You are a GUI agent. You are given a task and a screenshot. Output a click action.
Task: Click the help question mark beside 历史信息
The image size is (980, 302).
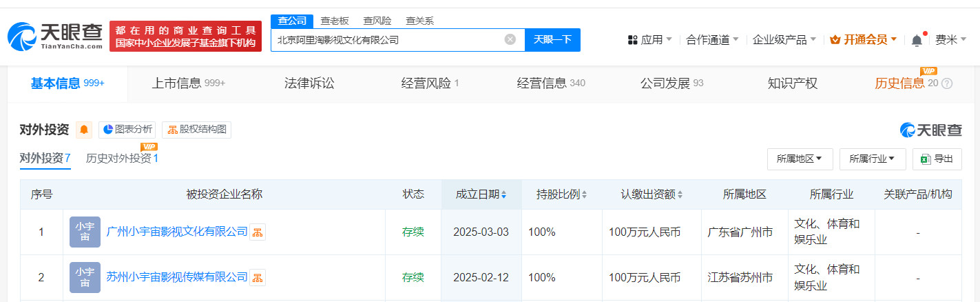[x=947, y=83]
